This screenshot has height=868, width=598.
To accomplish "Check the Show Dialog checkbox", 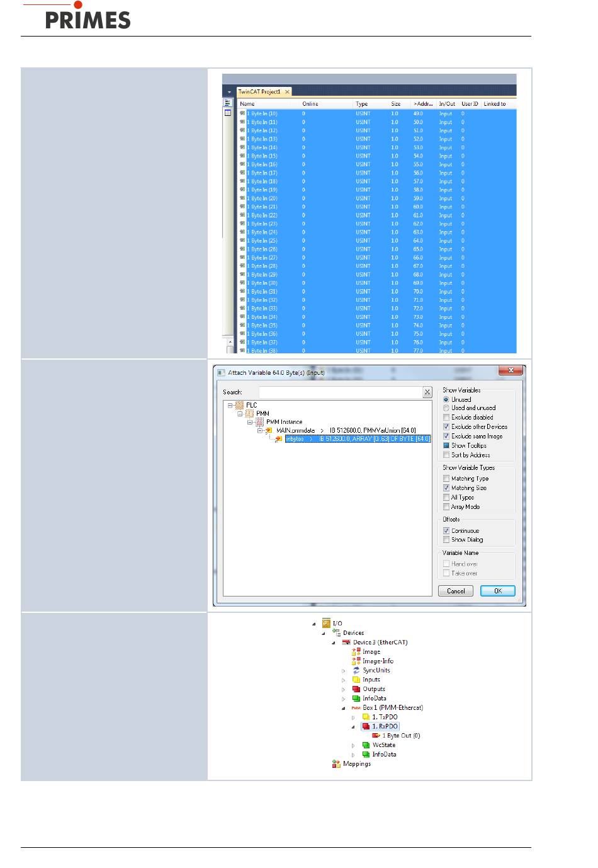I will click(446, 540).
